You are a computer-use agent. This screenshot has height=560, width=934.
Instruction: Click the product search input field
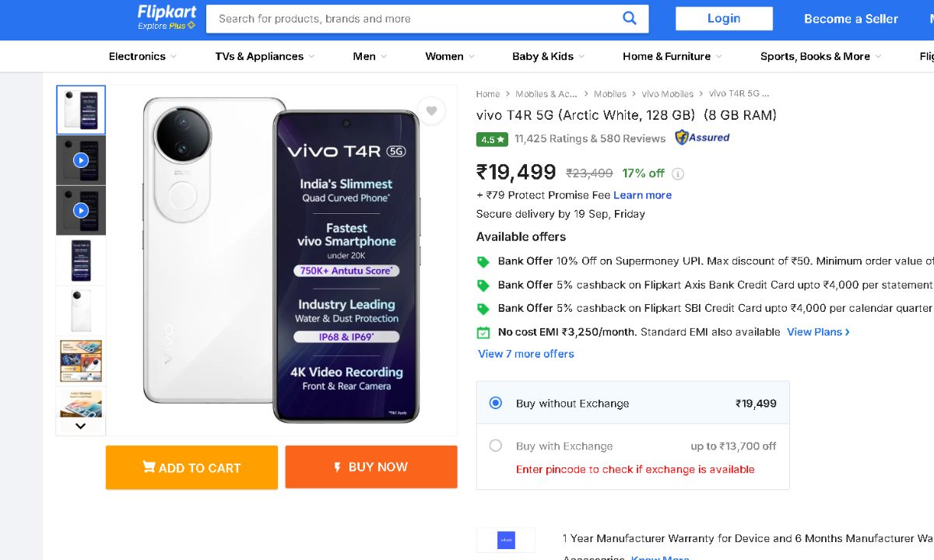tap(413, 19)
